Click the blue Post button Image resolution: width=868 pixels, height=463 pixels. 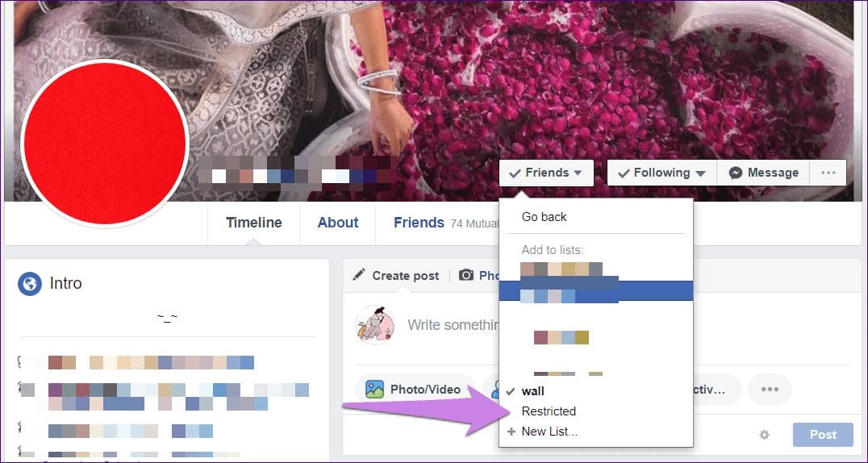tap(823, 435)
